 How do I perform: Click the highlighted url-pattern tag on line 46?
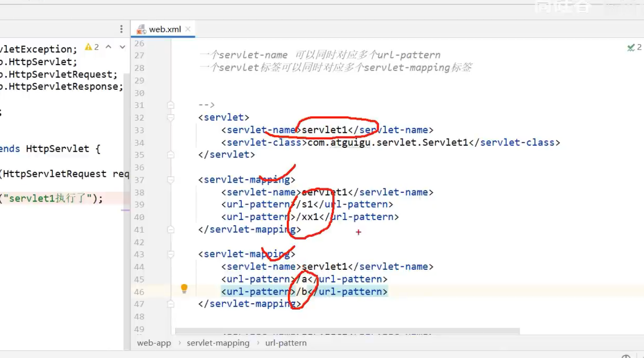[257, 291]
